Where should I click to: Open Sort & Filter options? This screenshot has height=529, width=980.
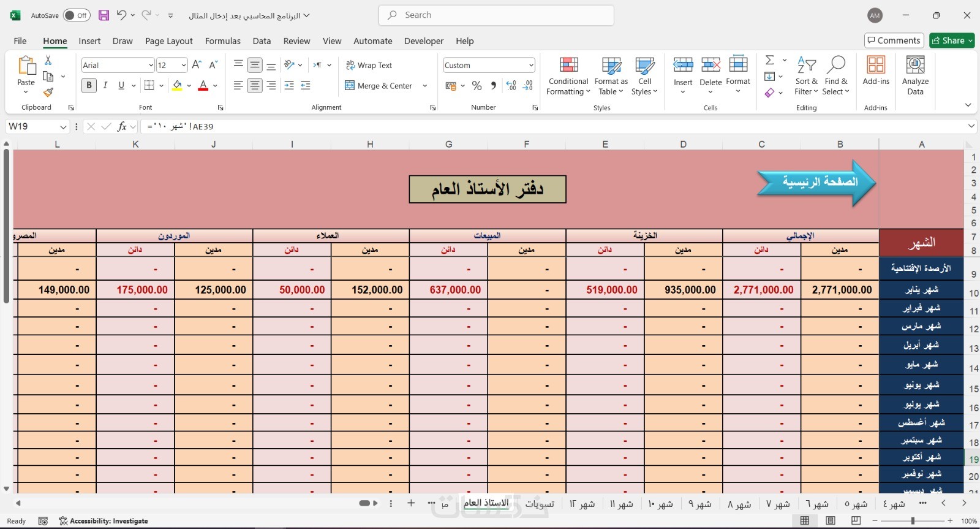pos(806,76)
